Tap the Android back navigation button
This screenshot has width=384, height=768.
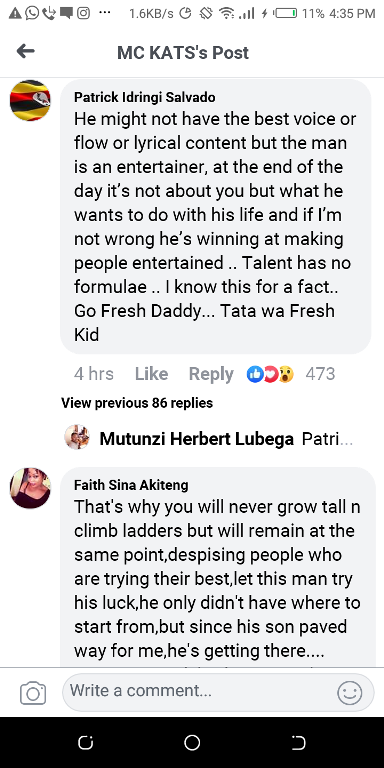[x=298, y=743]
